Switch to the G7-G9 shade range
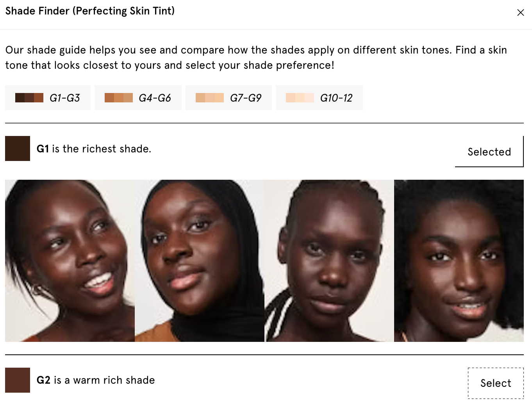The width and height of the screenshot is (532, 404). pyautogui.click(x=229, y=98)
